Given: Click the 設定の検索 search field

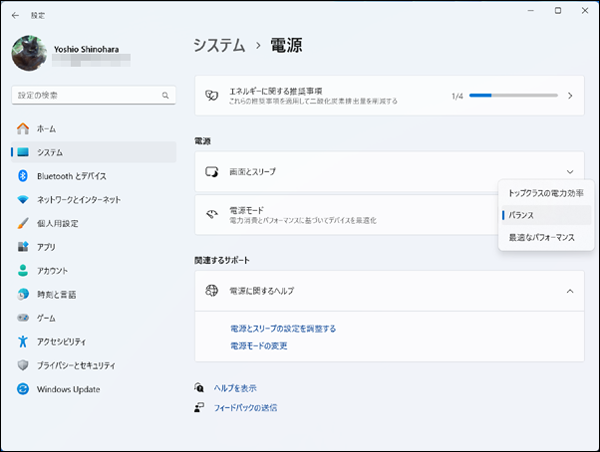Looking at the screenshot, I should point(88,95).
